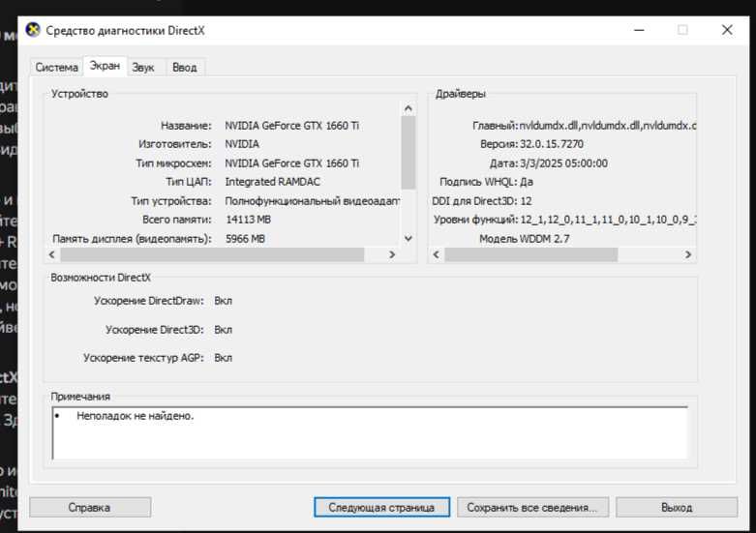Image resolution: width=756 pixels, height=533 pixels.
Task: Go to the Ввод tab
Action: [x=185, y=68]
